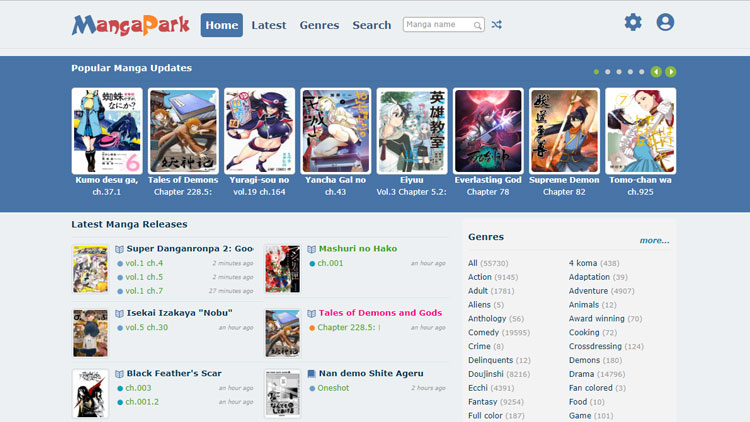750x422 pixels.
Task: Open the Search tab
Action: (x=372, y=25)
